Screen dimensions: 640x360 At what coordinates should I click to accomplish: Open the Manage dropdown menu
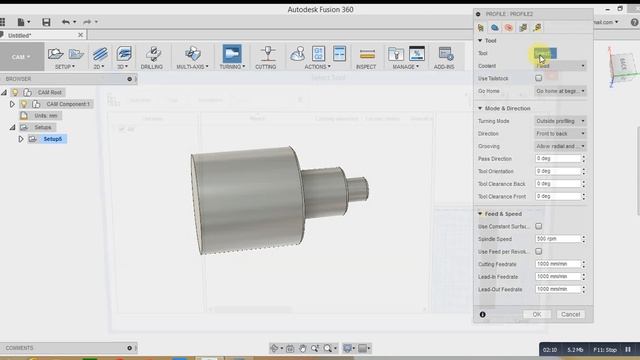(x=406, y=67)
